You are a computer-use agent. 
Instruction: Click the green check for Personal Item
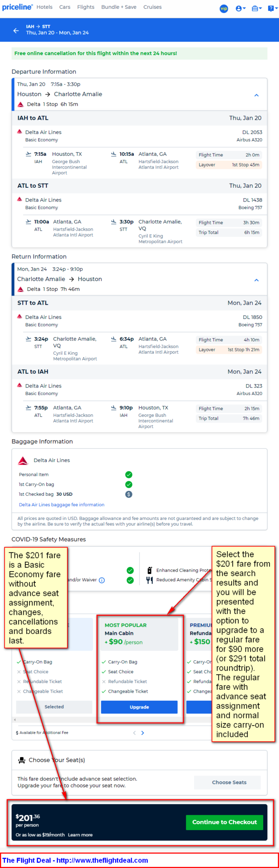pos(129,475)
